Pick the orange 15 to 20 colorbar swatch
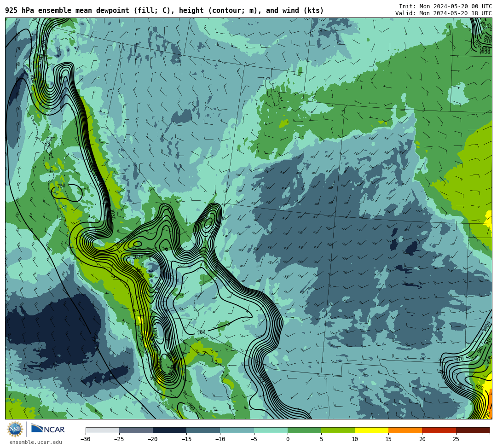The width and height of the screenshot is (497, 448). coord(405,430)
